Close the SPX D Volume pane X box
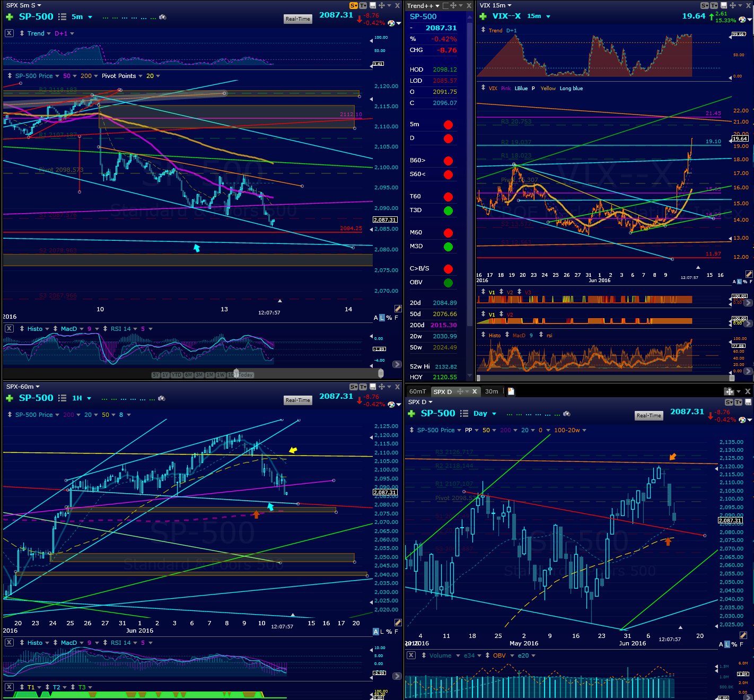Screen dimensions: 754x700 (411, 655)
